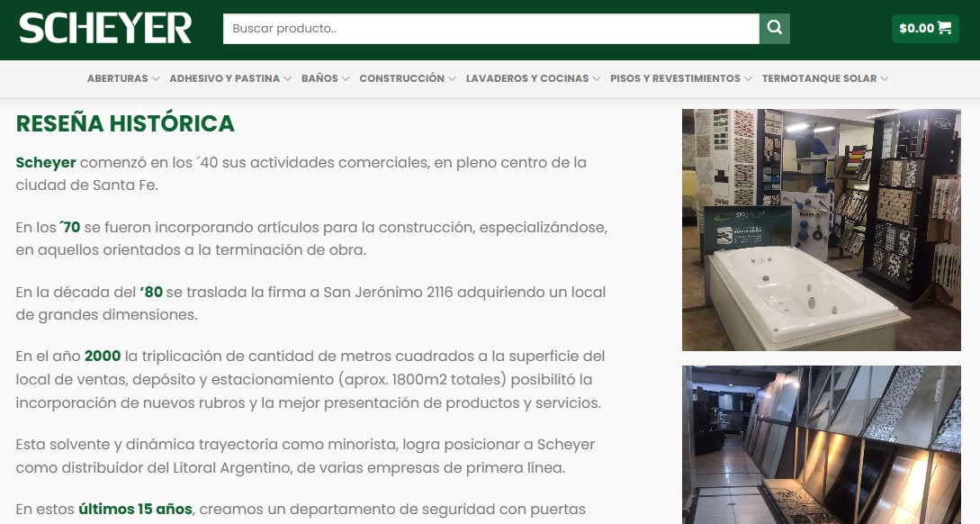The image size is (980, 524).
Task: Select the Adhesivo y Pastina menu label
Action: pos(224,79)
